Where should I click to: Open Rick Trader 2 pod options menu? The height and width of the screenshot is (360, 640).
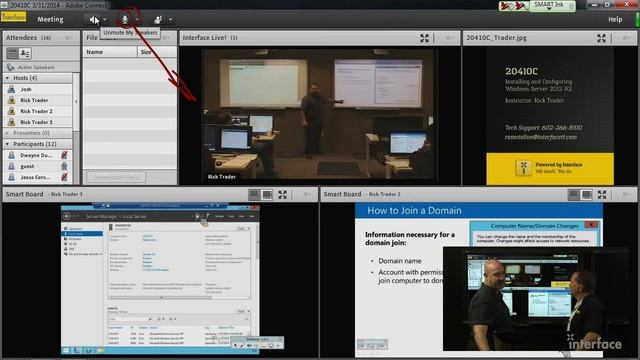click(x=627, y=195)
